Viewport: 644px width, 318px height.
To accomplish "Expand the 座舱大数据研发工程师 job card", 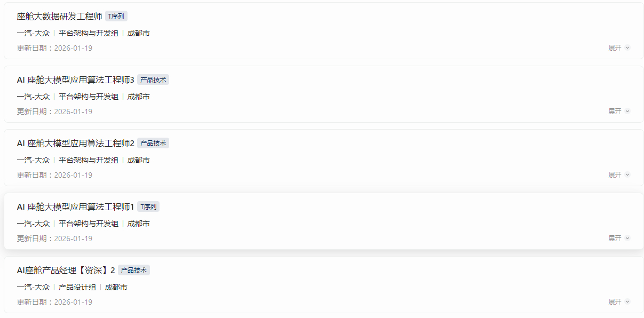I will [615, 48].
